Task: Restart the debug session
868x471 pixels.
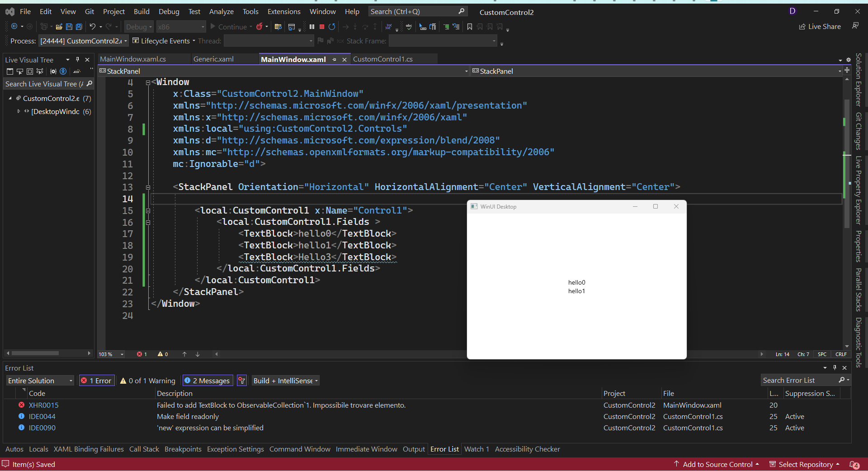Action: point(332,27)
